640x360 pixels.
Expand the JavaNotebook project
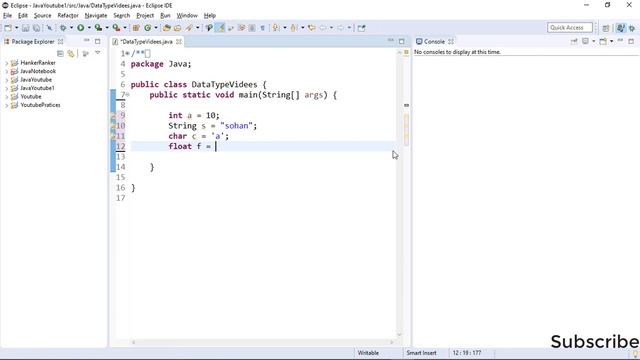(7, 71)
